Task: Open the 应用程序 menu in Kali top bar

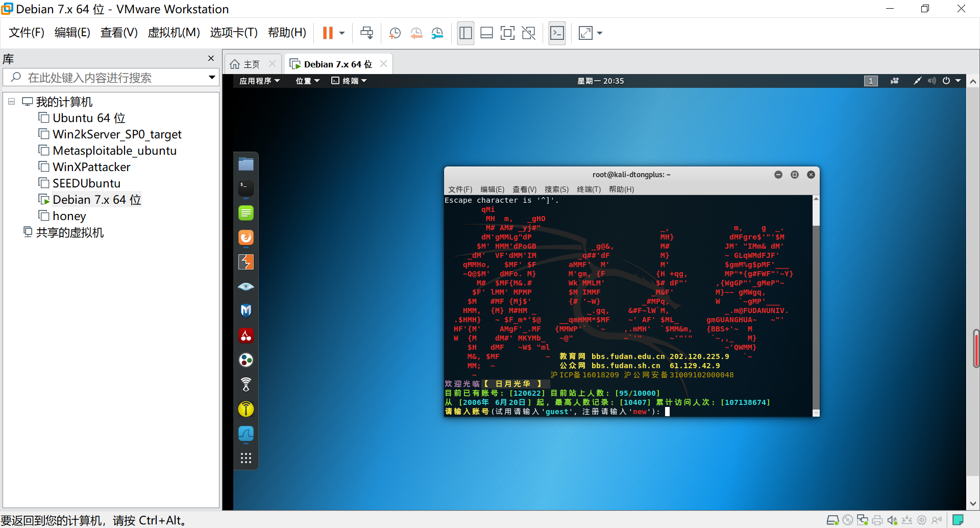Action: (x=260, y=81)
